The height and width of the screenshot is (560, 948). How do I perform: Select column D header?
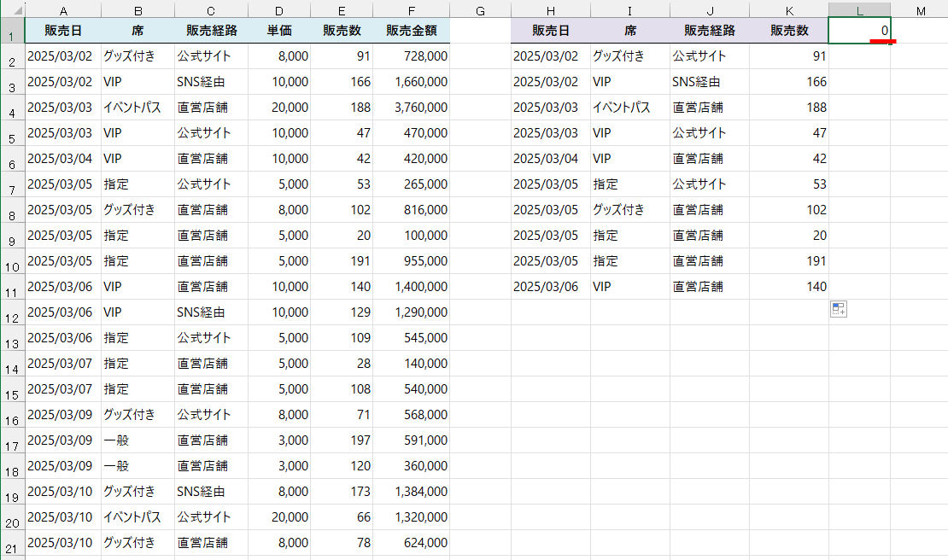tap(279, 10)
